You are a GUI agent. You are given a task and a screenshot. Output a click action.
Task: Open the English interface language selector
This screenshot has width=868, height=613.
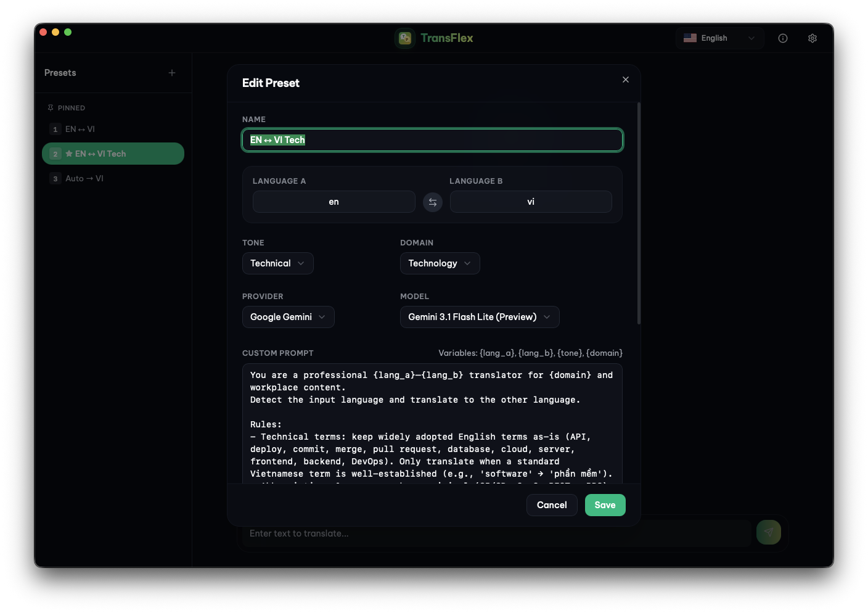pos(719,38)
